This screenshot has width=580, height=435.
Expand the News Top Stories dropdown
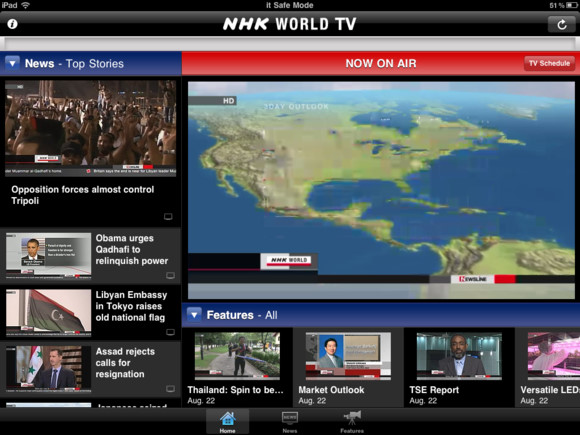click(13, 63)
